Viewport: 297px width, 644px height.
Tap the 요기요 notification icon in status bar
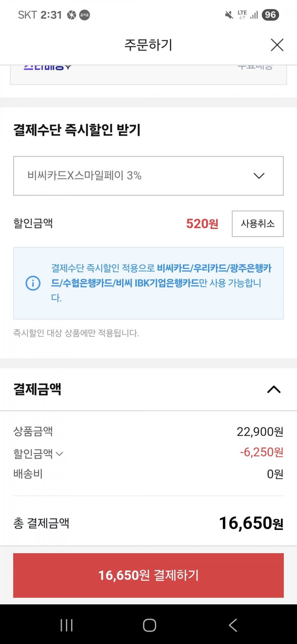(84, 15)
